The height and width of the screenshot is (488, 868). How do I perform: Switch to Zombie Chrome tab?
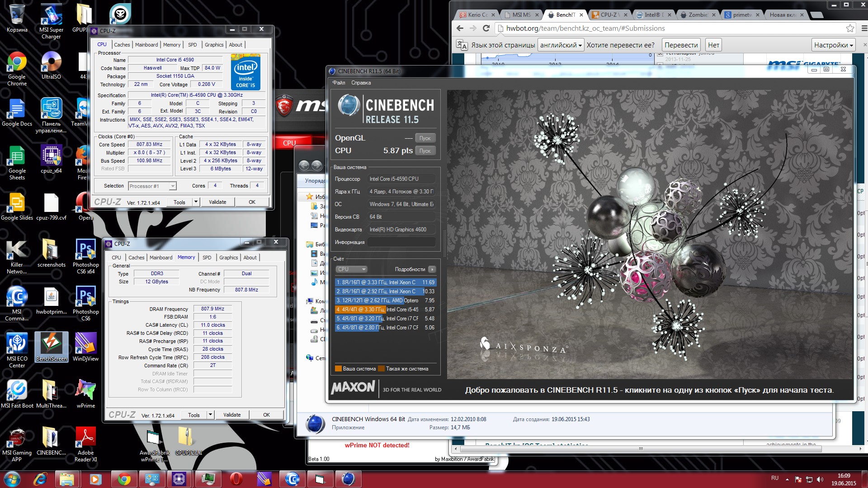(x=698, y=15)
